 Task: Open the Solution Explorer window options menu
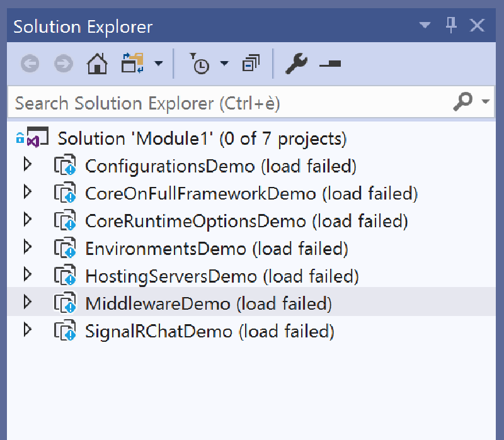(x=425, y=25)
